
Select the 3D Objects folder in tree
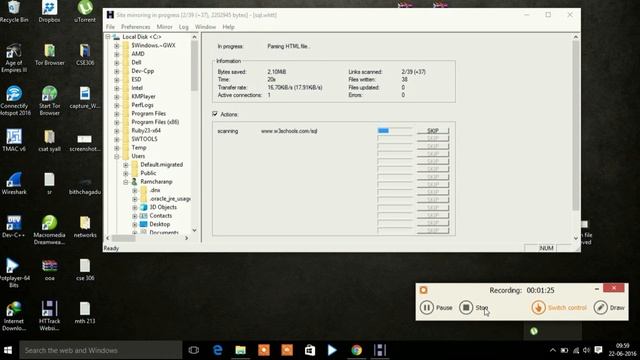click(x=163, y=207)
